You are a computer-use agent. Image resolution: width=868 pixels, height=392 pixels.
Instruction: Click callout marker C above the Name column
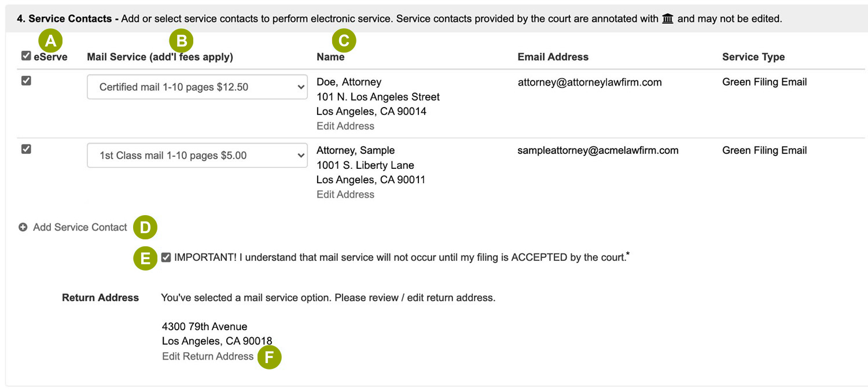tap(344, 40)
